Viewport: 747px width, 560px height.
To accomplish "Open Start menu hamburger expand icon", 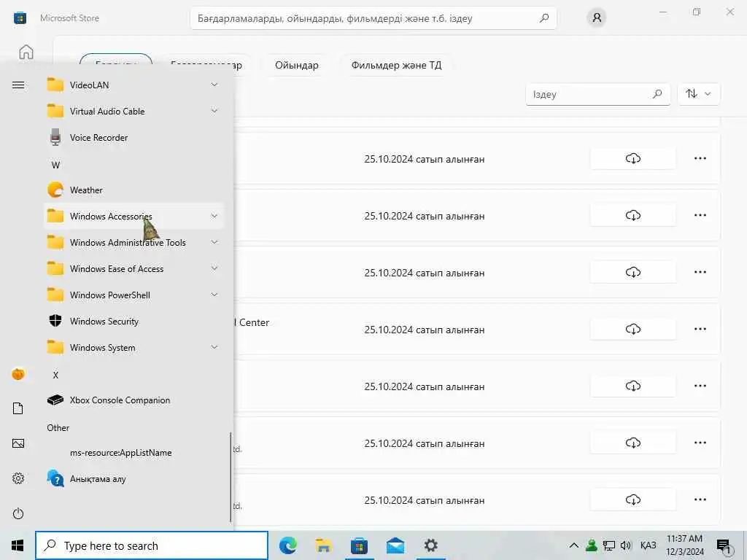I will pos(18,85).
